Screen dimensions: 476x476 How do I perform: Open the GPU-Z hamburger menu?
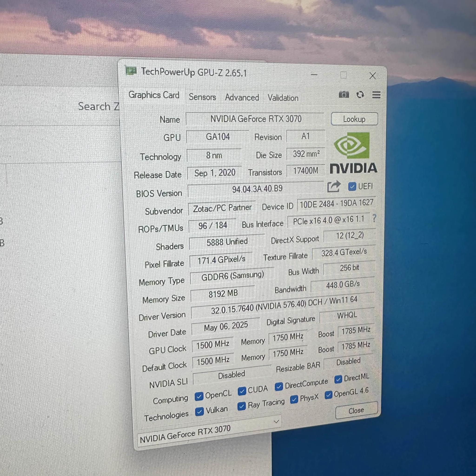click(376, 95)
